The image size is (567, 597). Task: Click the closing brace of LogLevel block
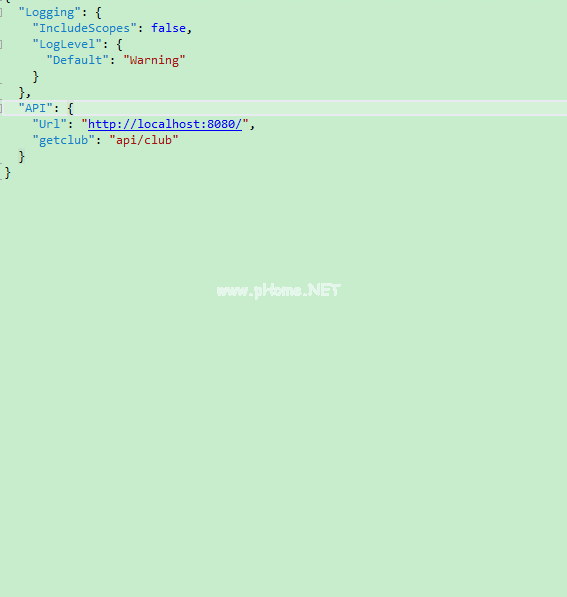(36, 77)
